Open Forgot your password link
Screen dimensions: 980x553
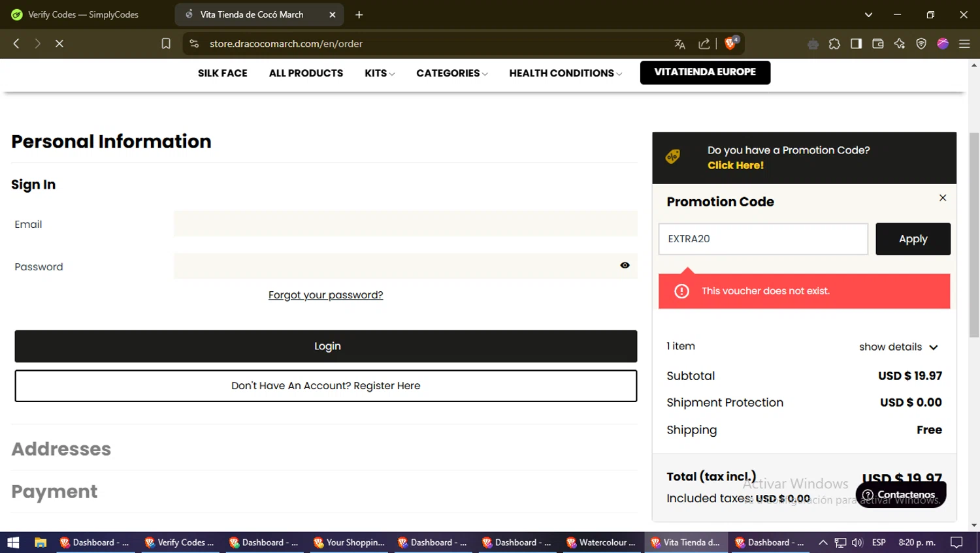[x=325, y=295]
